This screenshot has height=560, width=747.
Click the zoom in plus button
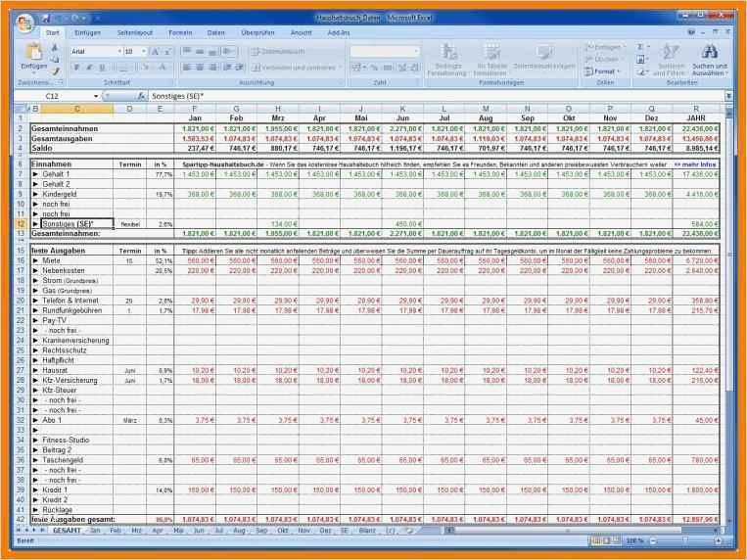pos(718,540)
